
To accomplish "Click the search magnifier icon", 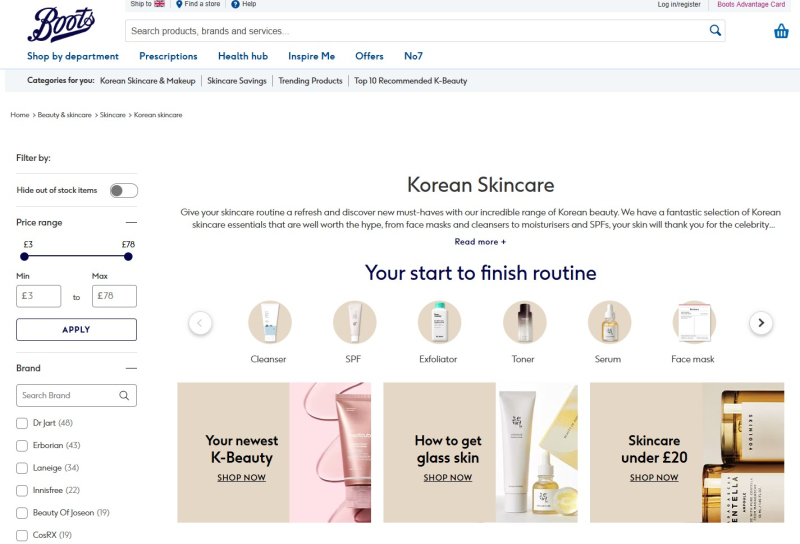I will pyautogui.click(x=715, y=31).
